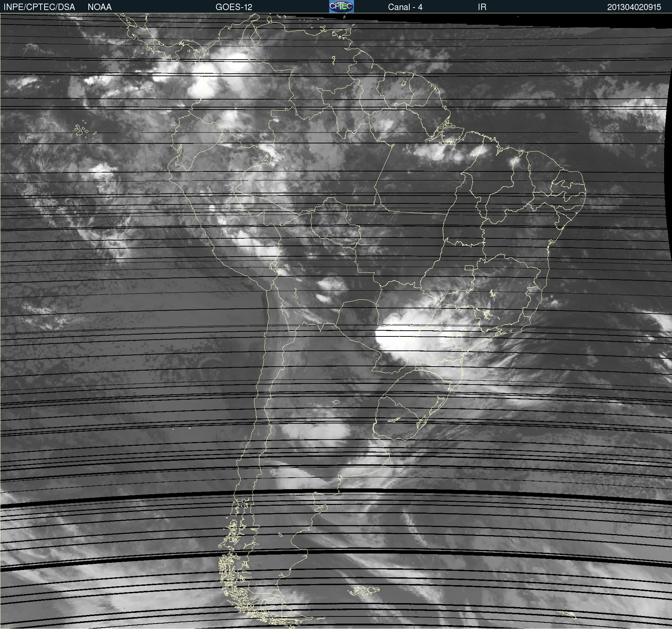Viewport: 672px width, 629px height.
Task: Click the INPE/CPTEC/DSA header text
Action: point(39,7)
